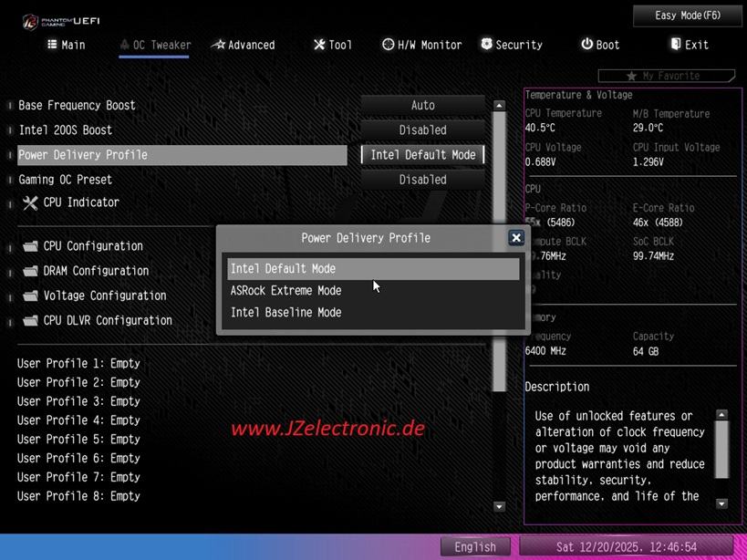Screen dimensions: 747x560
Task: Click the H/W Monitor globe icon
Action: click(388, 45)
